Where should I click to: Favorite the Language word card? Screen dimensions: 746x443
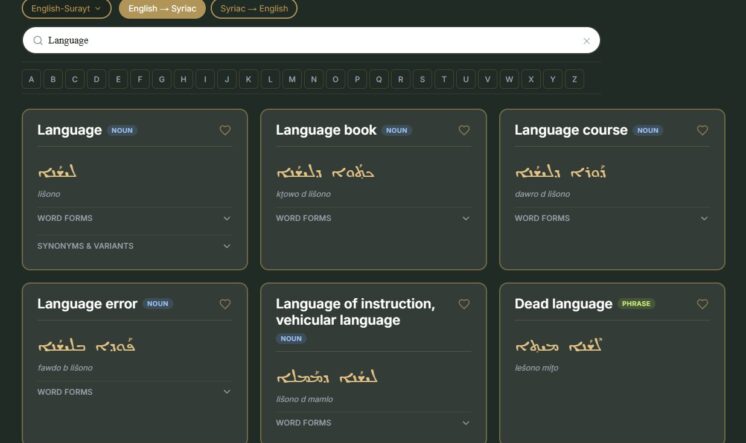pos(225,130)
